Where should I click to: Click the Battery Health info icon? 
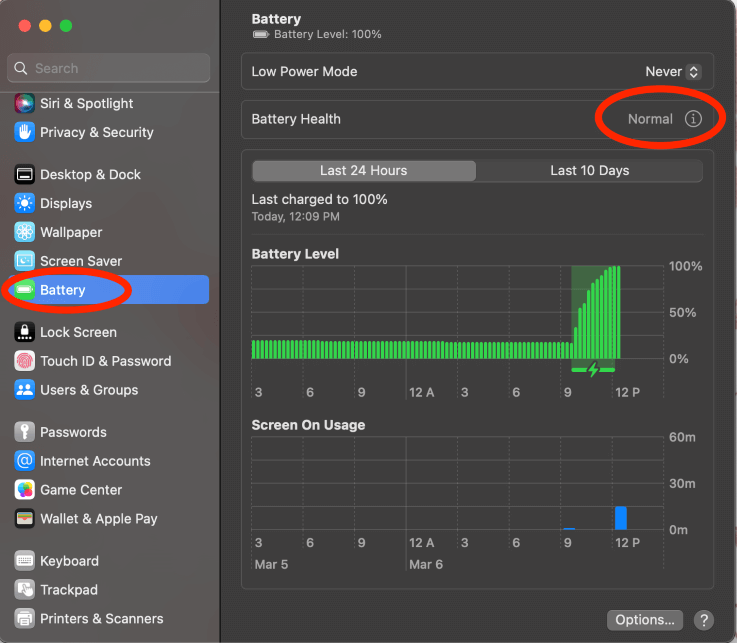(x=693, y=119)
